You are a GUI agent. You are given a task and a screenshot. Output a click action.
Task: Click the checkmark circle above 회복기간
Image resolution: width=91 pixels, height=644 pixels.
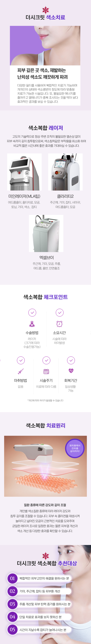71,360
